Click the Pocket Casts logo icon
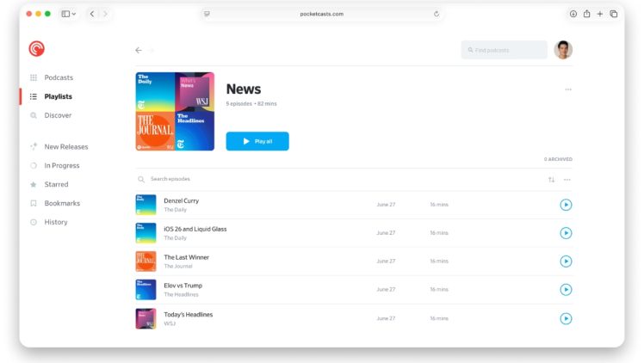 point(36,49)
